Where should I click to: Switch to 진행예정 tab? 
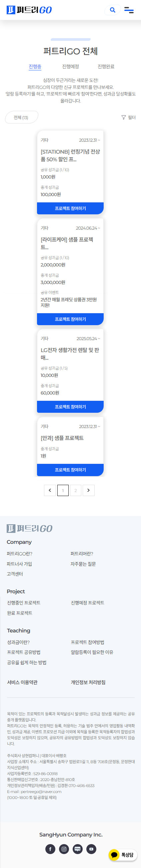coord(70,67)
